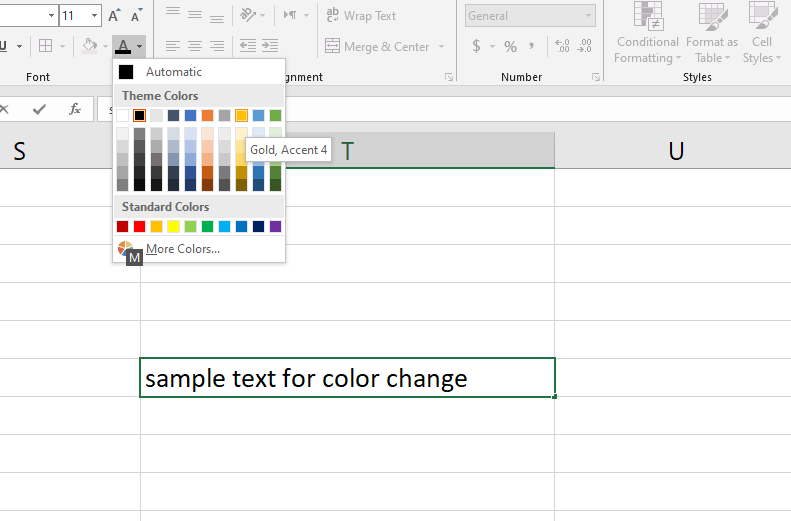Click the Font Color A icon

click(123, 46)
